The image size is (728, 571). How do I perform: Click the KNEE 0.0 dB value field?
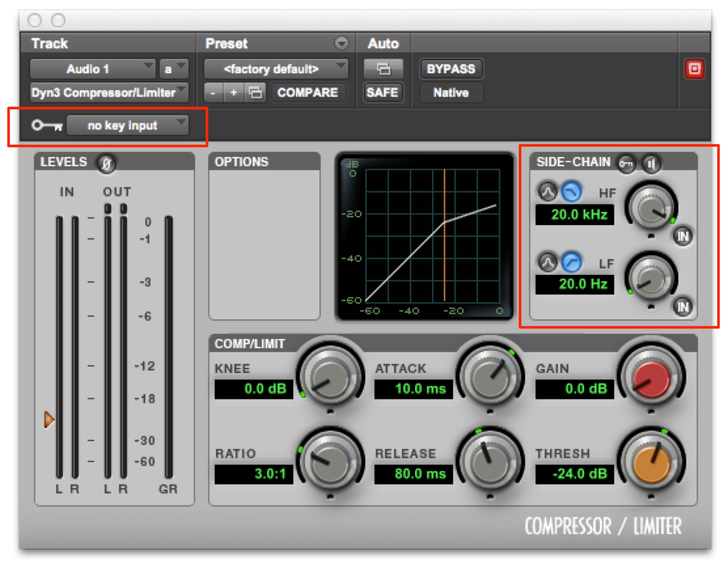pyautogui.click(x=254, y=389)
